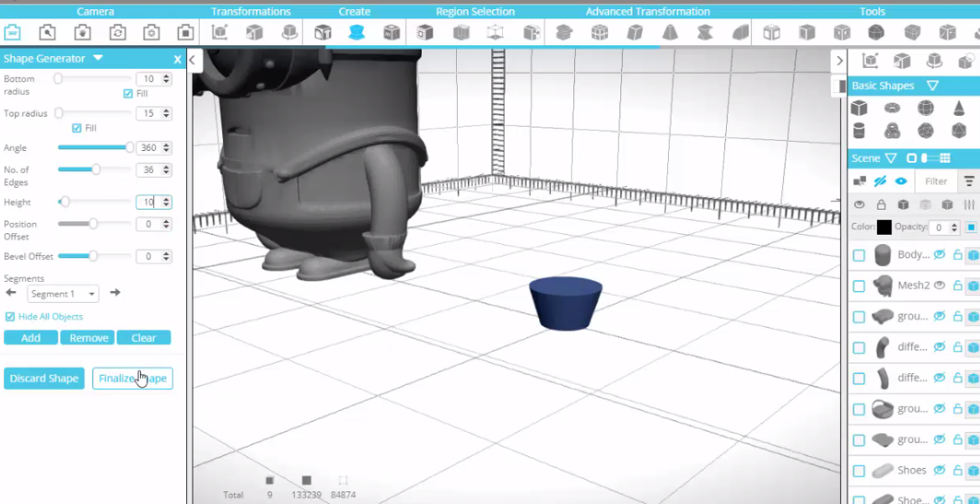Viewport: 980px width, 504px height.
Task: Click the No. of Edges value stepper
Action: (x=166, y=169)
